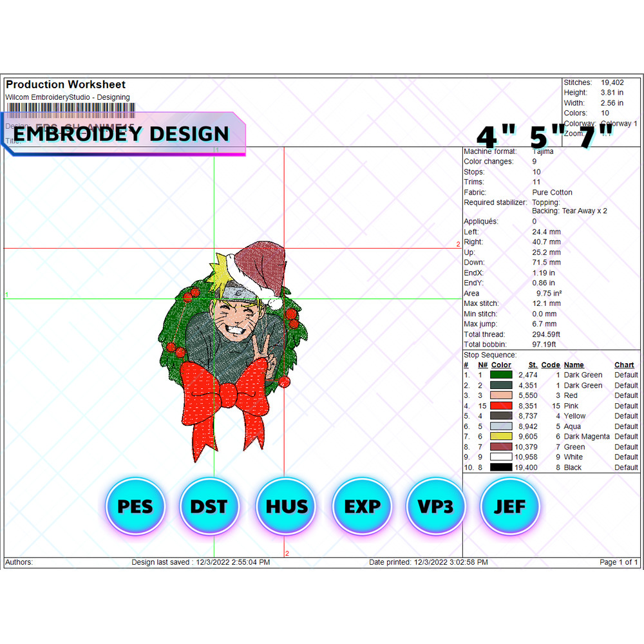Select the DST format icon
644x644 pixels.
[210, 507]
